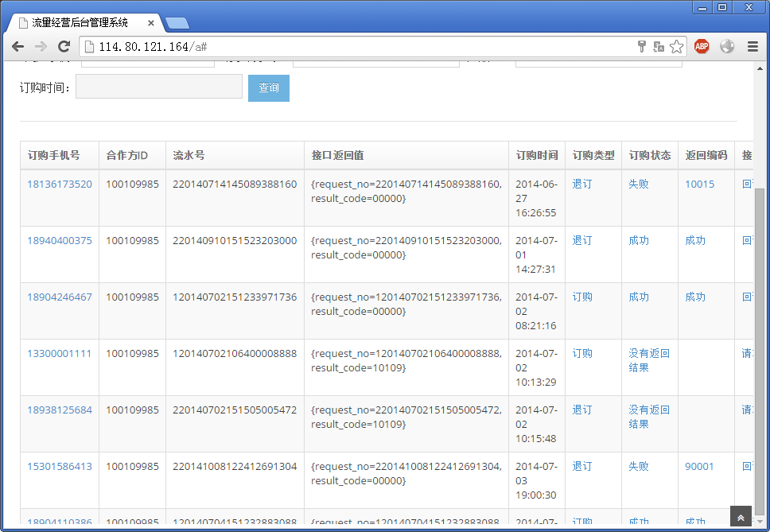Click the vertical scrollbar thumb
The width and height of the screenshot is (770, 532).
click(x=760, y=351)
